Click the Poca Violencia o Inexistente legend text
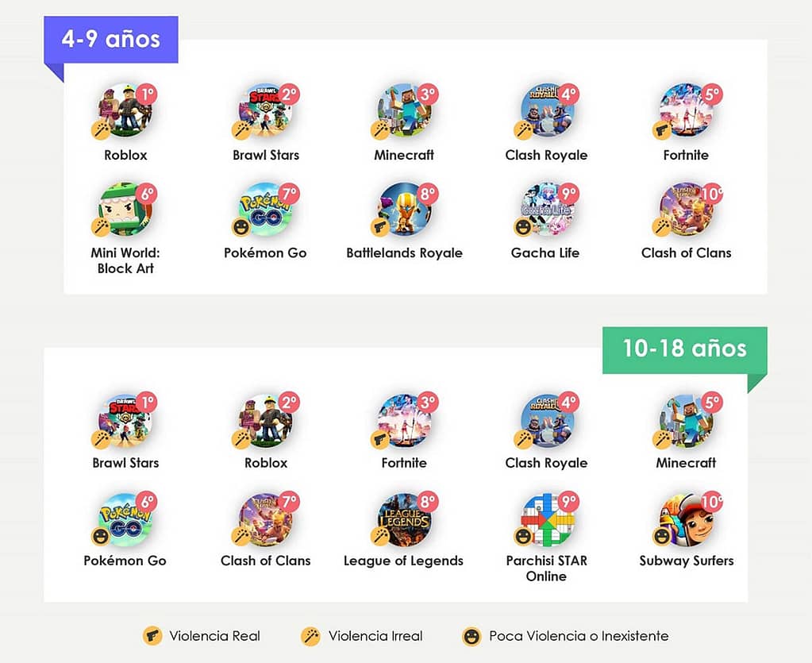This screenshot has width=812, height=663. 579,635
